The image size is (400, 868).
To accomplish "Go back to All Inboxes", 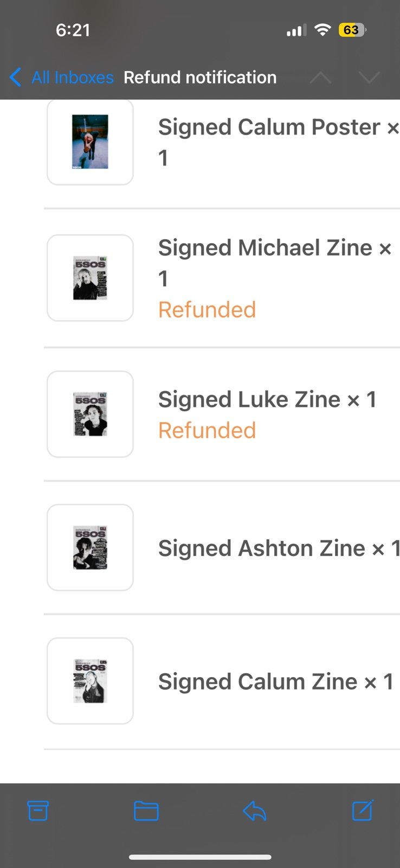I will pyautogui.click(x=73, y=78).
